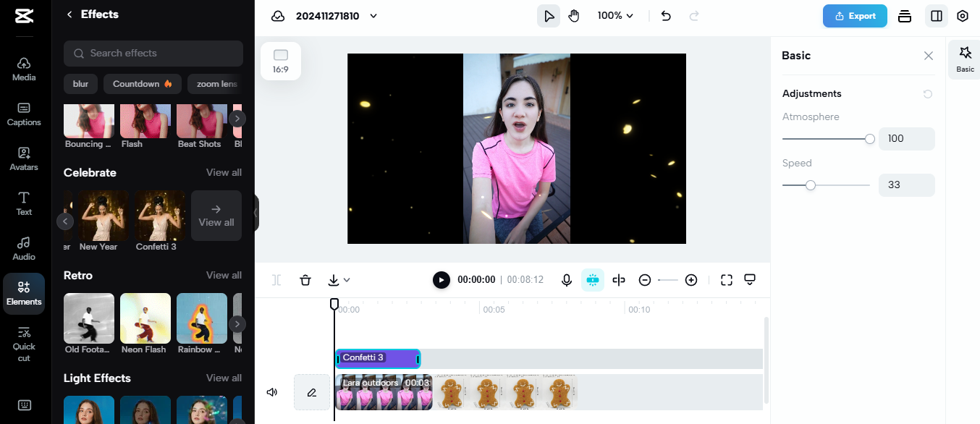Image resolution: width=980 pixels, height=424 pixels.
Task: Click the Search effects field
Action: coord(153,54)
